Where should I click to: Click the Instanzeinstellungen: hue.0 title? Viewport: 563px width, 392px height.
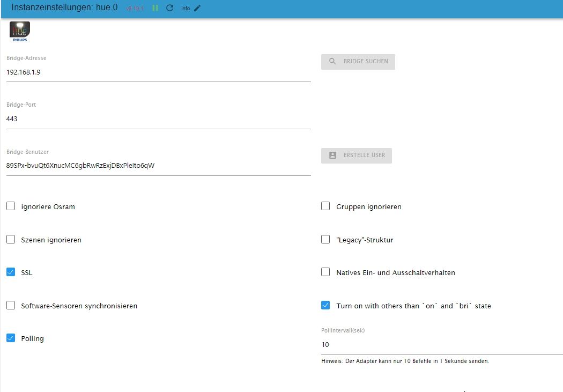pos(64,8)
